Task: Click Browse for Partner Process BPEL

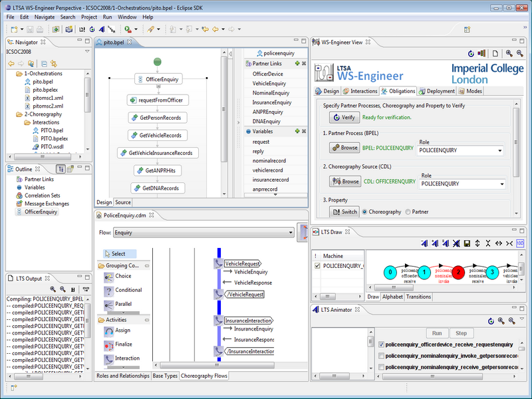Action: [x=344, y=148]
